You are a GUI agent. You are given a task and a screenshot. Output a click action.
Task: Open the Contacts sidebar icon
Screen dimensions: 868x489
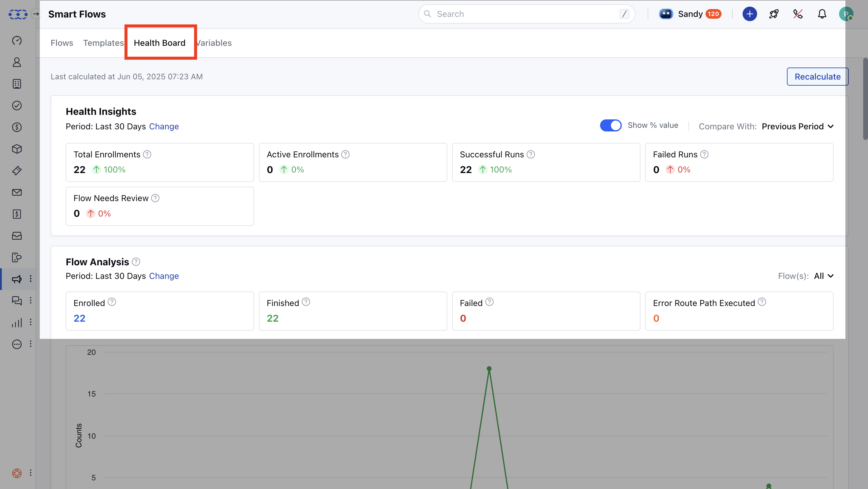pos(17,62)
